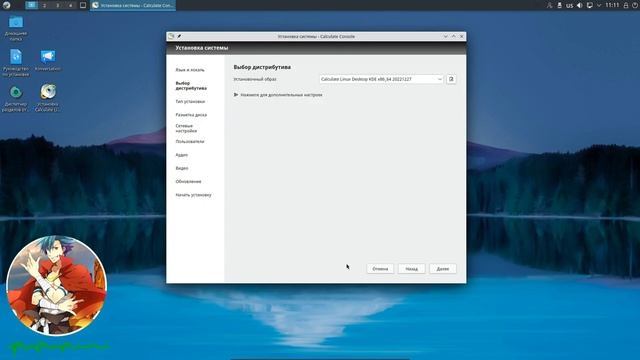Open the Руководство по установке desktop icon
This screenshot has width=640, height=360.
(x=16, y=63)
